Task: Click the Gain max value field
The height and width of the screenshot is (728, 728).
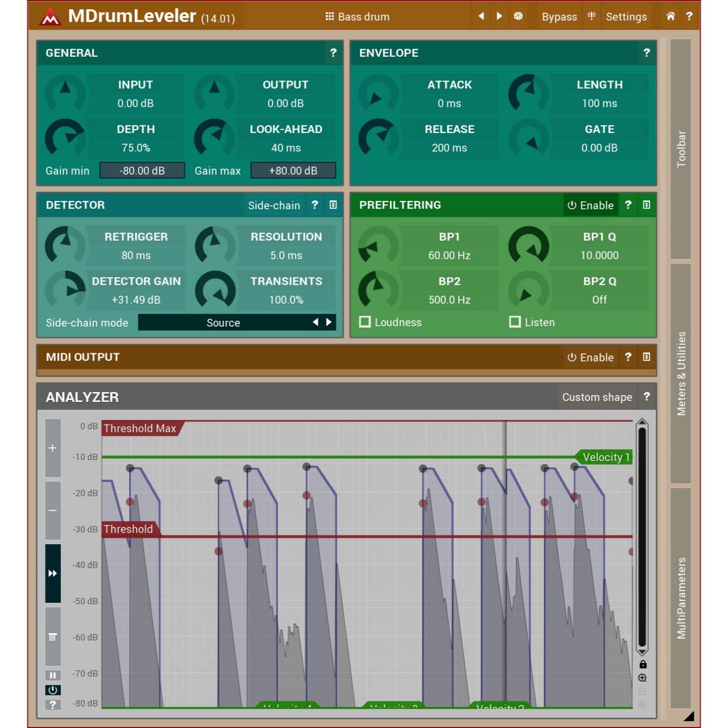Action: [x=293, y=170]
